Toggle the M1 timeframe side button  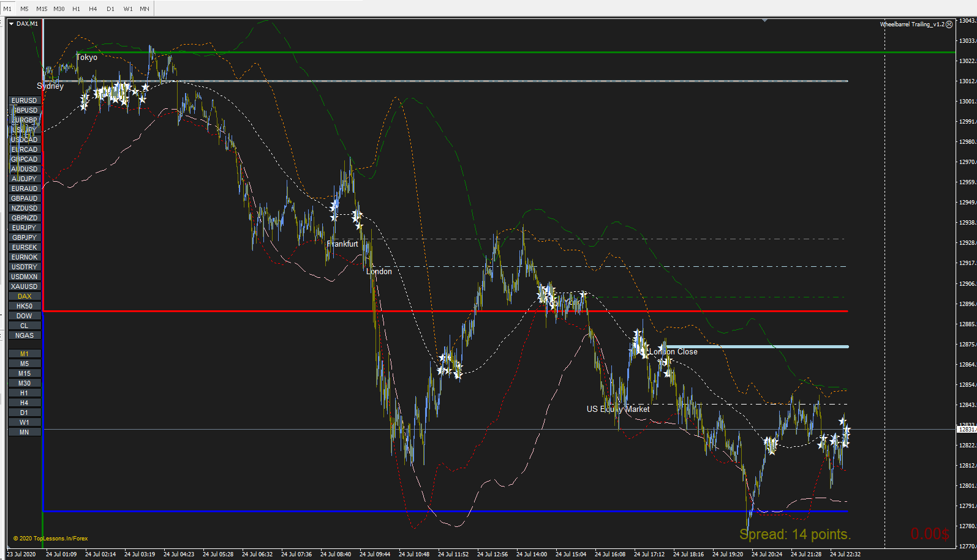[25, 354]
